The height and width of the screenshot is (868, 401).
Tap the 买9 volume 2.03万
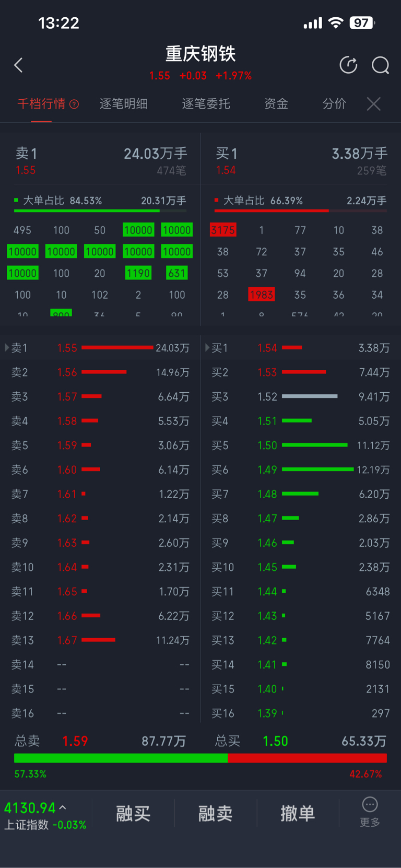click(374, 543)
